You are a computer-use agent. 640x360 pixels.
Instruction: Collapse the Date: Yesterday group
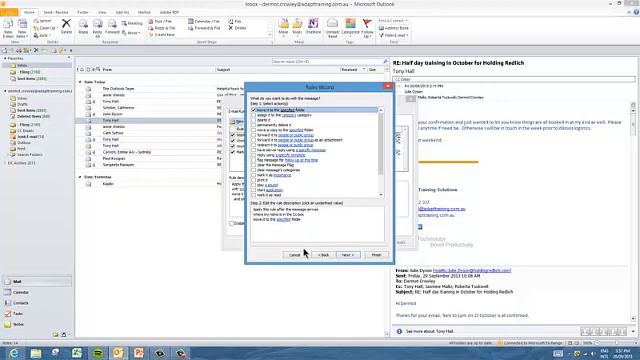tap(80, 177)
